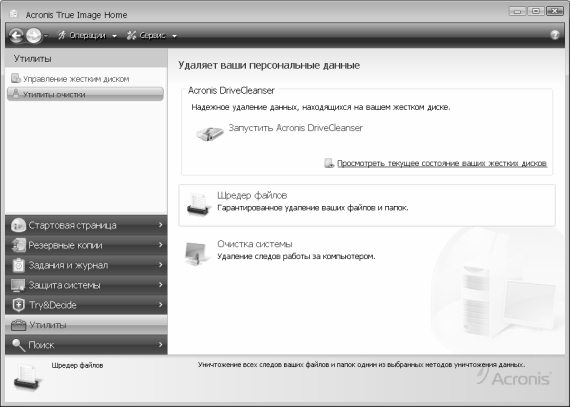Expand the Резервные копии chevron
Viewport: 570px width, 407px height.
click(x=160, y=245)
